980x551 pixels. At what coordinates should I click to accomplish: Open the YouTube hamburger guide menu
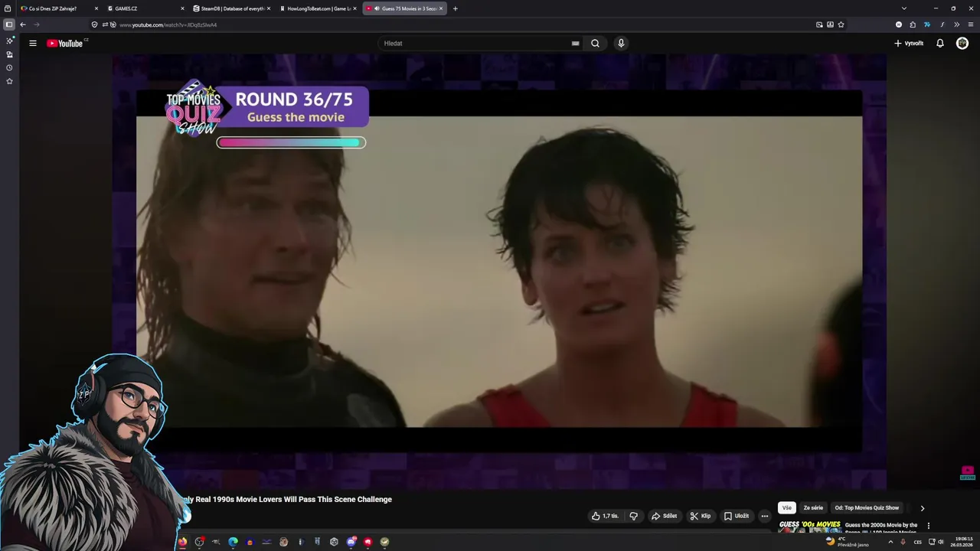tap(33, 43)
